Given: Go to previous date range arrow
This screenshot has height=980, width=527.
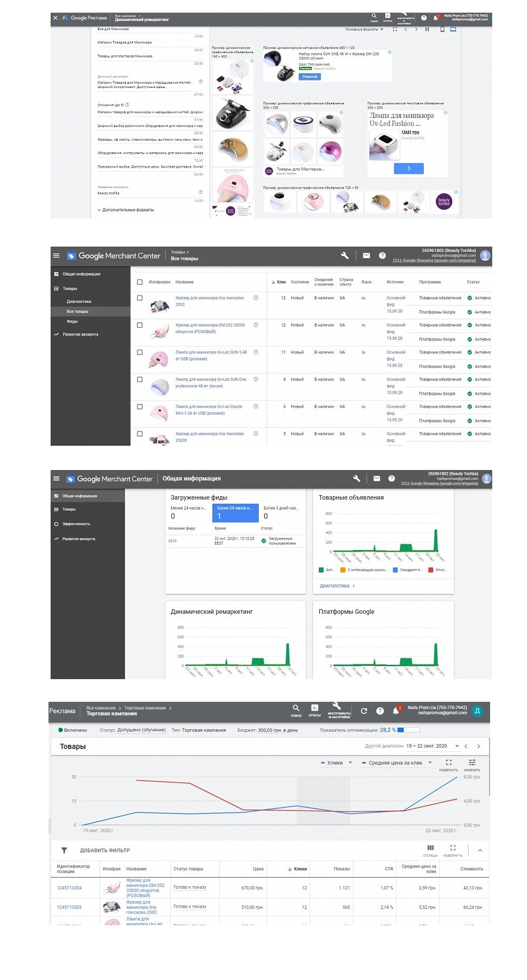Looking at the screenshot, I should tap(466, 746).
